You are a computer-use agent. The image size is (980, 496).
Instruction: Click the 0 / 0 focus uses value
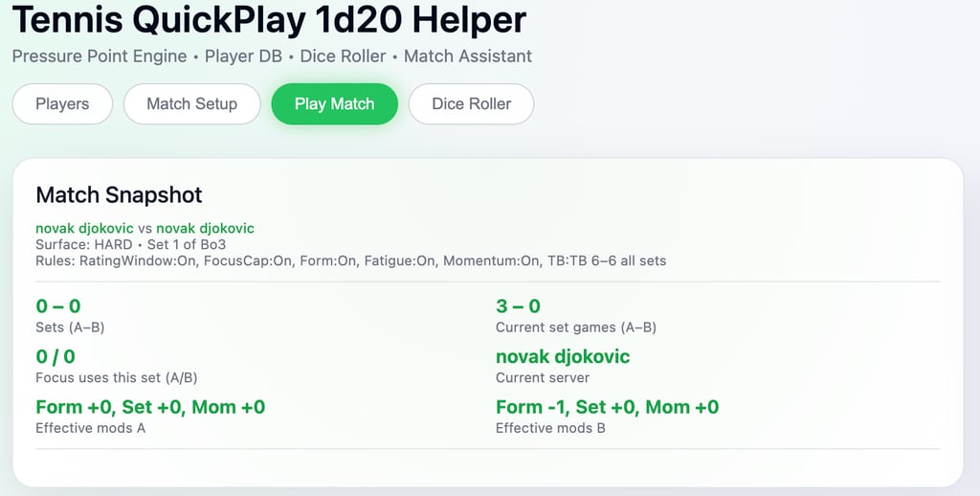coord(55,357)
